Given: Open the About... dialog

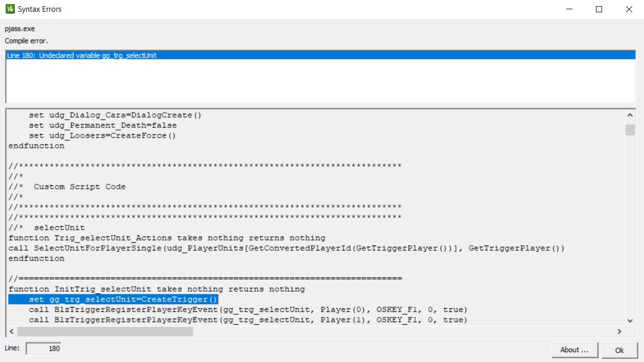Looking at the screenshot, I should pyautogui.click(x=573, y=350).
